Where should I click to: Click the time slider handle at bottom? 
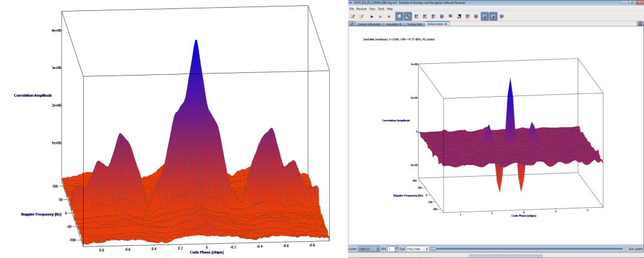click(x=433, y=249)
